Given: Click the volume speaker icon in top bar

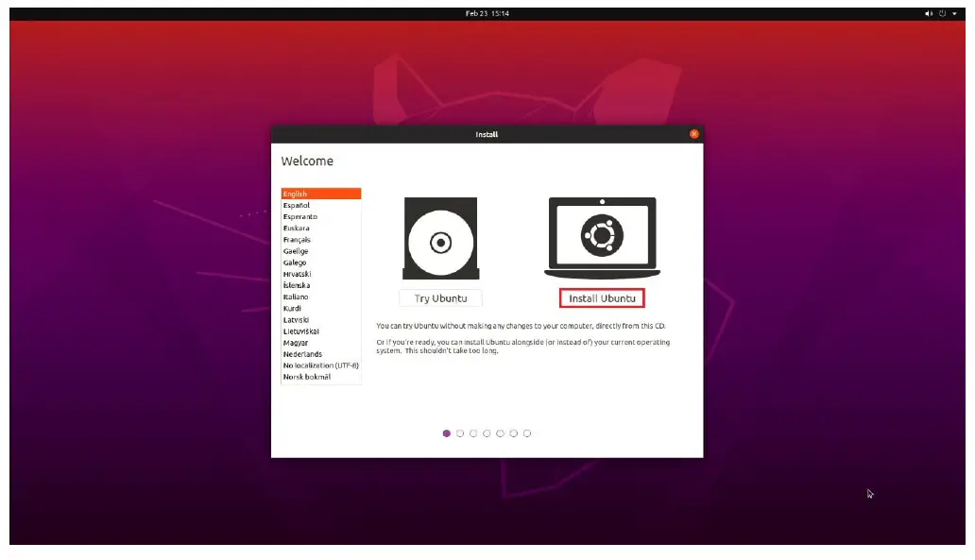Looking at the screenshot, I should point(927,13).
